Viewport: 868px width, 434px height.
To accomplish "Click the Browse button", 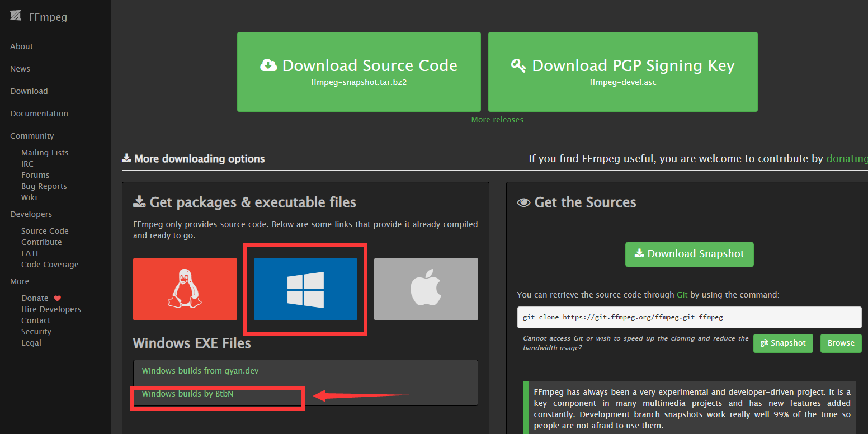I will click(x=841, y=343).
